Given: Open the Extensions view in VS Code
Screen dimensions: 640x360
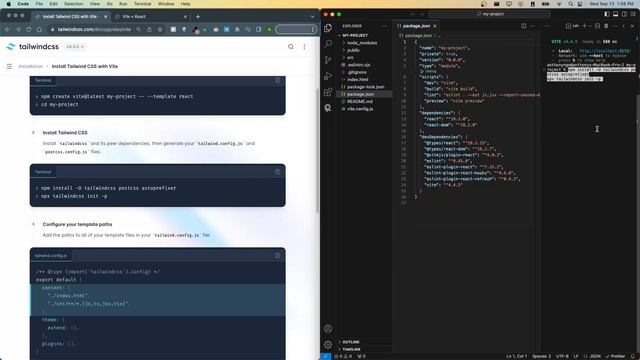Looking at the screenshot, I should click(x=328, y=92).
